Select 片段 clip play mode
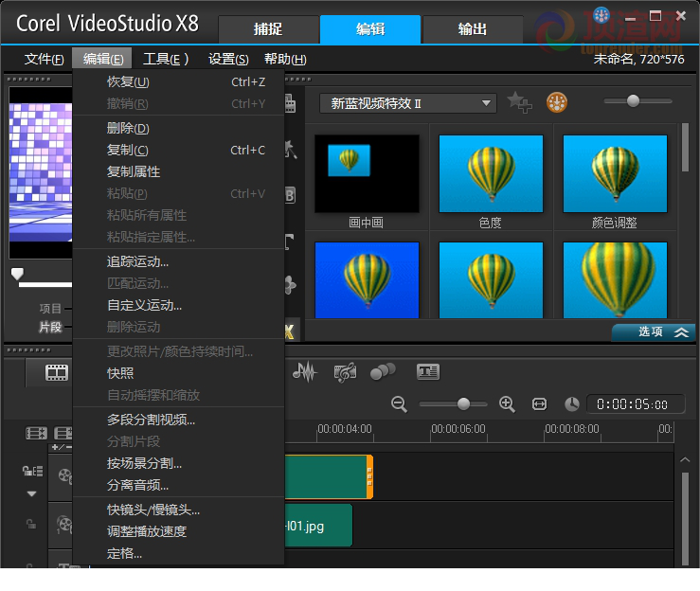The height and width of the screenshot is (591, 700). coord(50,327)
